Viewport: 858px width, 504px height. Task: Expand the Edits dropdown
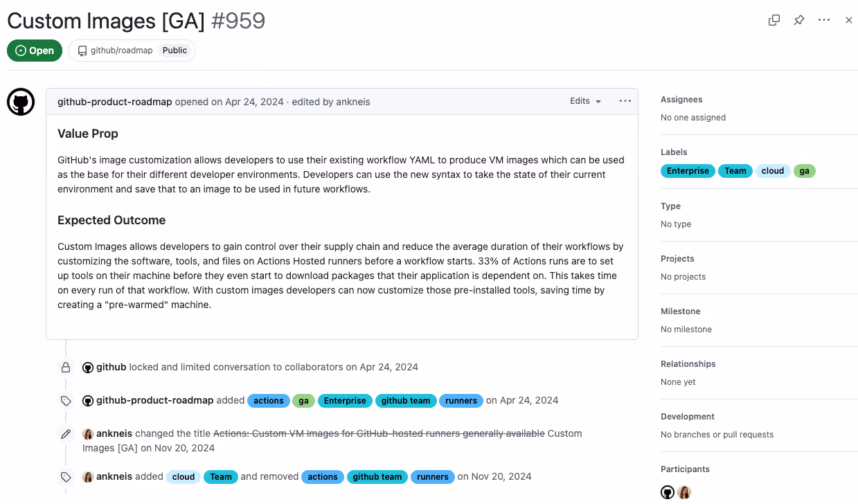click(x=585, y=101)
